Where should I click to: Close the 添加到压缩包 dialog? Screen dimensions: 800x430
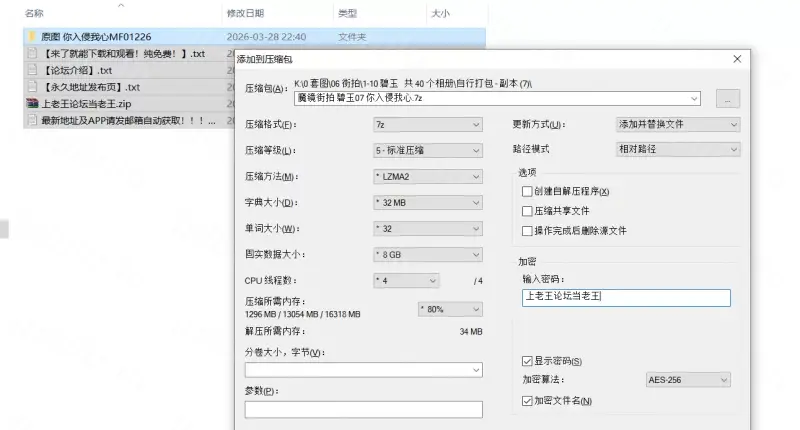pos(737,60)
